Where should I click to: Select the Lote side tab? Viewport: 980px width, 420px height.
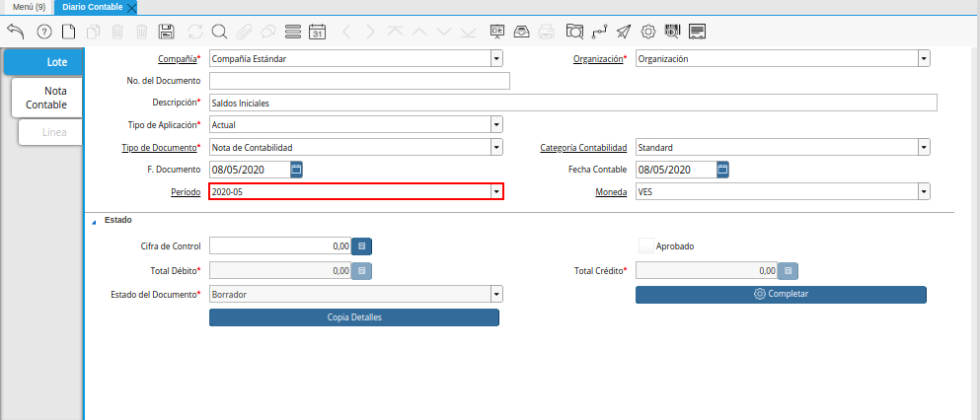point(43,62)
